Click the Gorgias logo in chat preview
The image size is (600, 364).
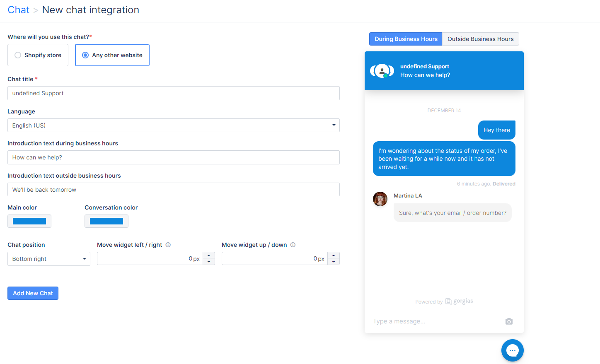click(x=459, y=301)
